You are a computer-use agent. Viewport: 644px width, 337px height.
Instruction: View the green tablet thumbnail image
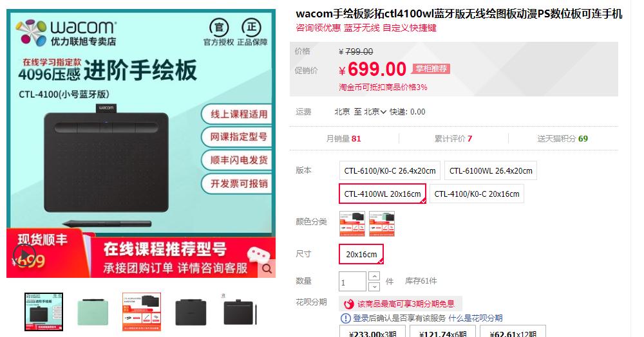[93, 312]
